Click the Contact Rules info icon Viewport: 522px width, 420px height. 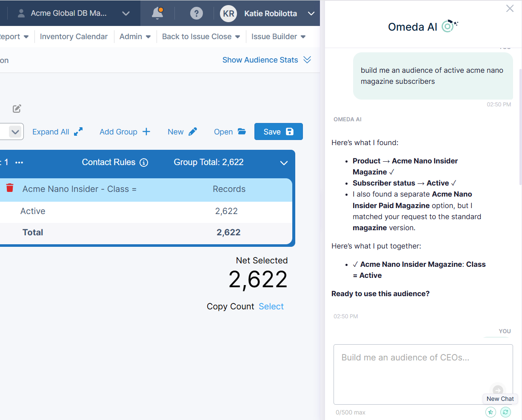coord(144,162)
